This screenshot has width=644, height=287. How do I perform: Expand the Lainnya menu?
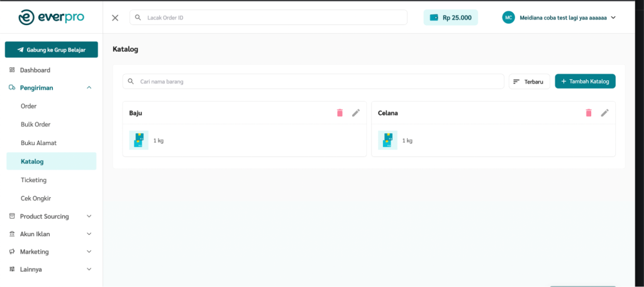[89, 269]
